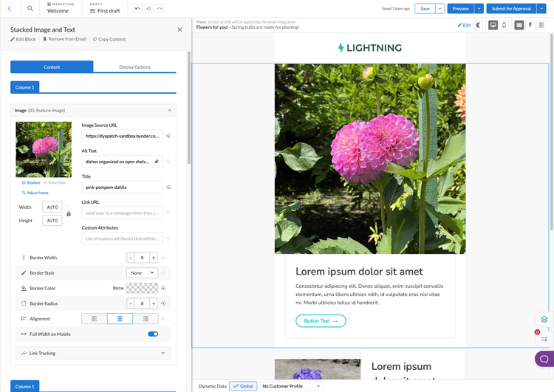The width and height of the screenshot is (554, 392).
Task: Switch to the Display Options tab
Action: pyautogui.click(x=134, y=67)
